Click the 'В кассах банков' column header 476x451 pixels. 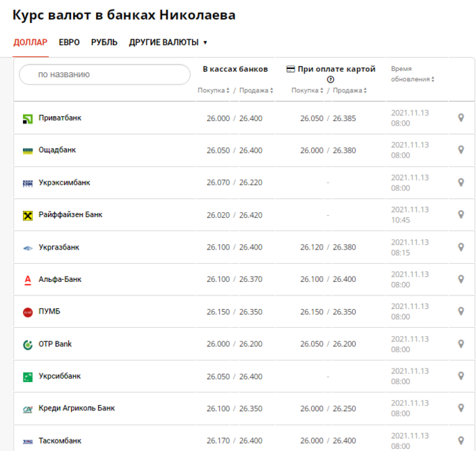pyautogui.click(x=235, y=69)
